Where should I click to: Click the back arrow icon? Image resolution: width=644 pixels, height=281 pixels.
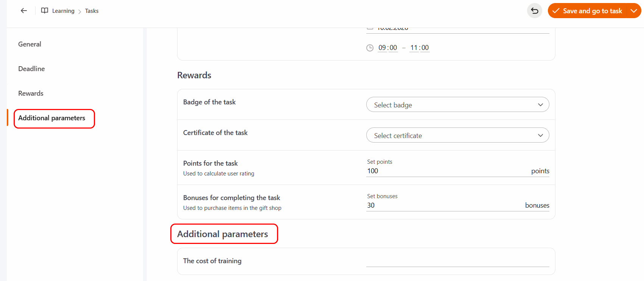[24, 11]
